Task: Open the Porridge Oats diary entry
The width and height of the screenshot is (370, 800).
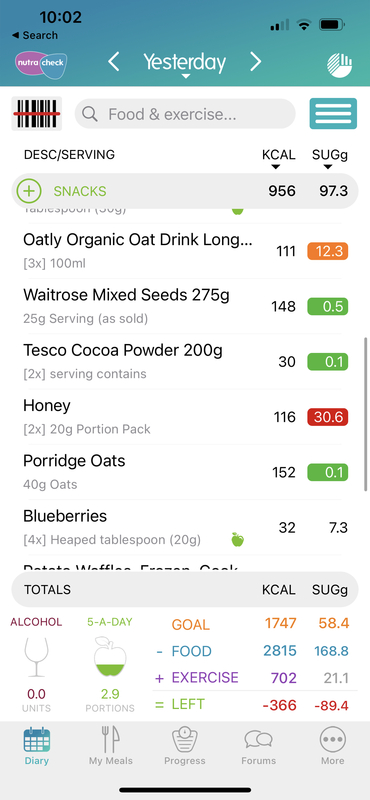Action: pos(186,472)
